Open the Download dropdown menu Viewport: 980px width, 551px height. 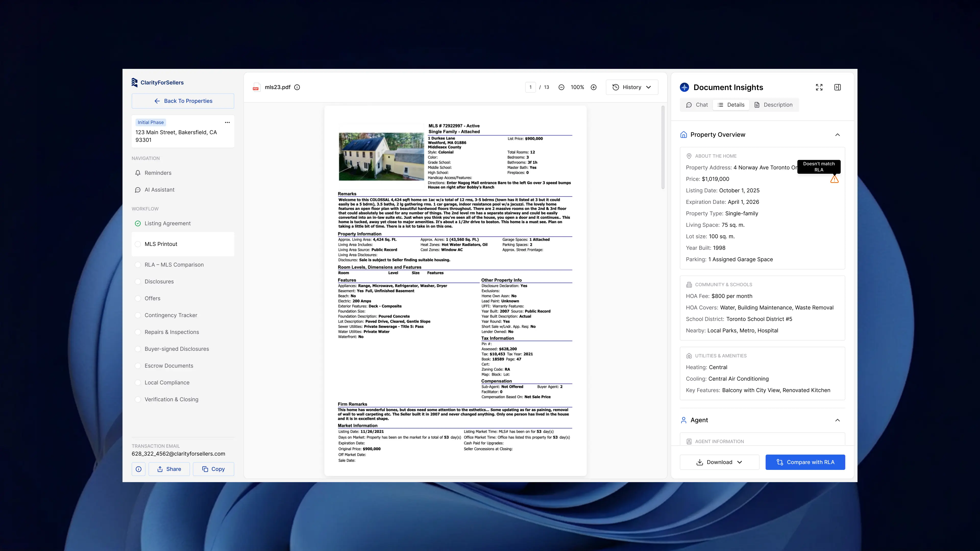pos(719,462)
